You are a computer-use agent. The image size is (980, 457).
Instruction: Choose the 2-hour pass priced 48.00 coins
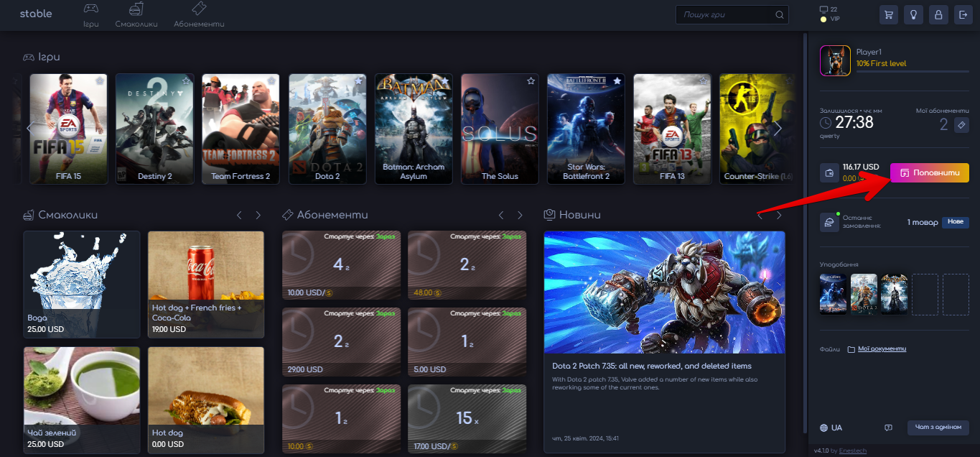pos(467,265)
